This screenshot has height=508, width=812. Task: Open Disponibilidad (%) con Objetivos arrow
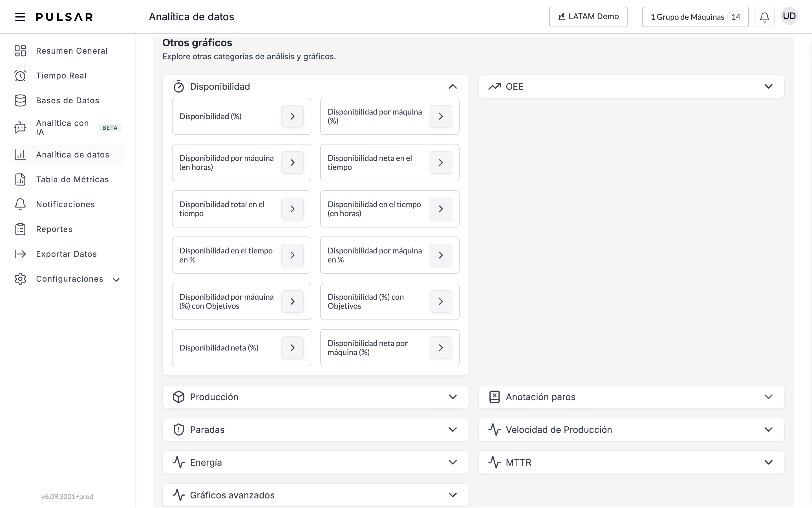[x=441, y=301]
